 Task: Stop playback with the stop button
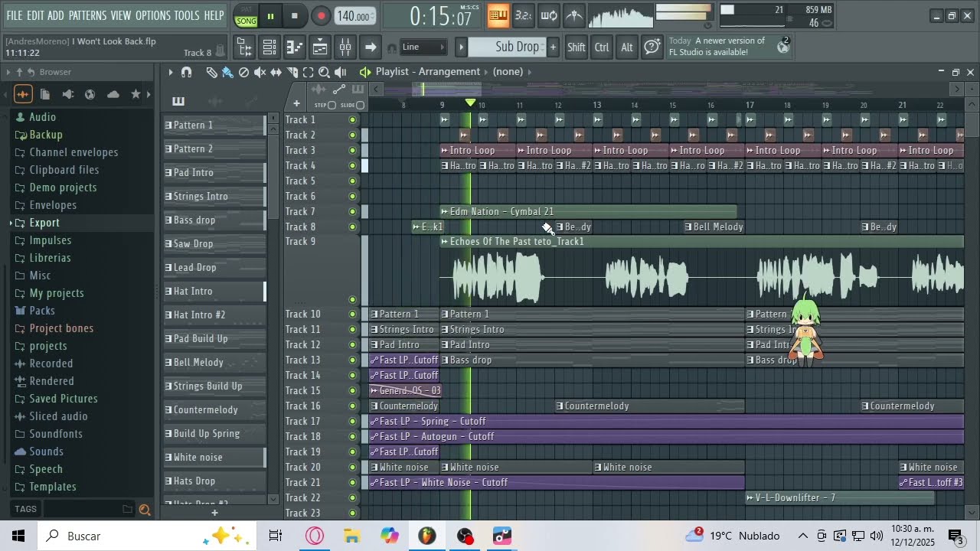coord(294,16)
